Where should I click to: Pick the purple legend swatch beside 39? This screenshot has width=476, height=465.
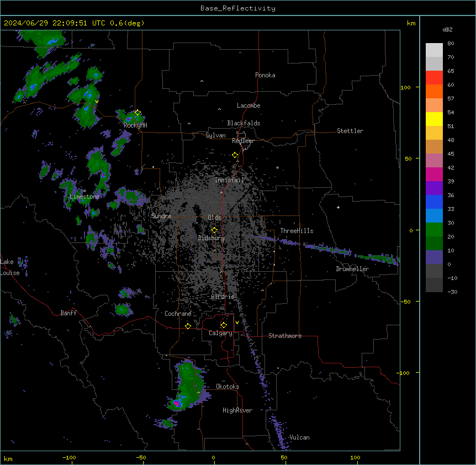(x=434, y=188)
